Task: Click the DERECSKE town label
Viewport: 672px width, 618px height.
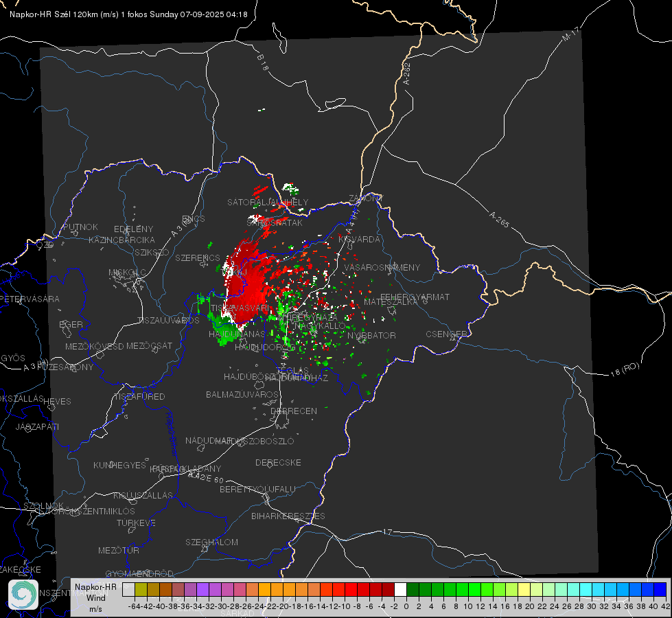Action: [x=278, y=463]
